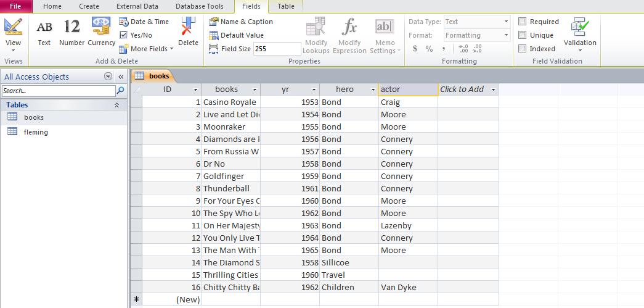
Task: Enable the Indexed checkbox
Action: coord(522,49)
